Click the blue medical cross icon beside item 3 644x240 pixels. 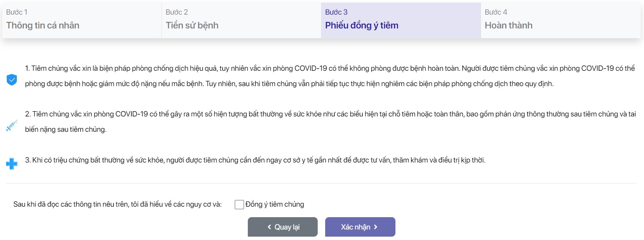point(12,163)
